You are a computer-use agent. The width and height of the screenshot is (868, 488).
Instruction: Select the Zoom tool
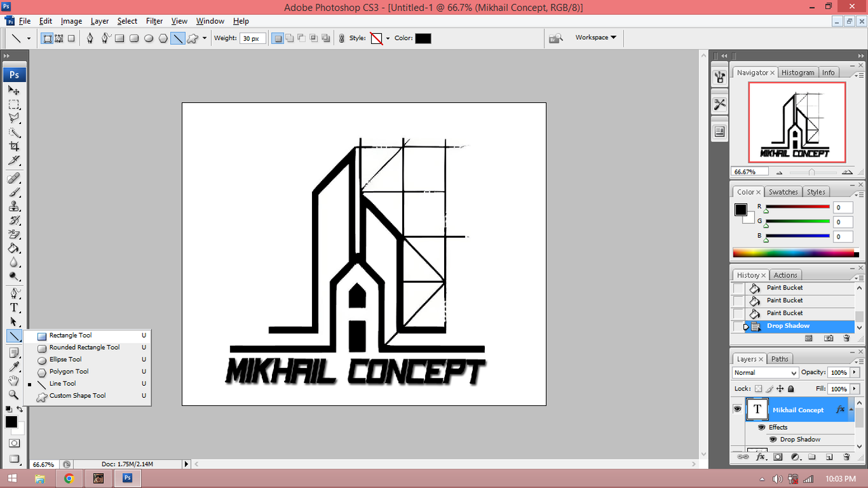(14, 395)
